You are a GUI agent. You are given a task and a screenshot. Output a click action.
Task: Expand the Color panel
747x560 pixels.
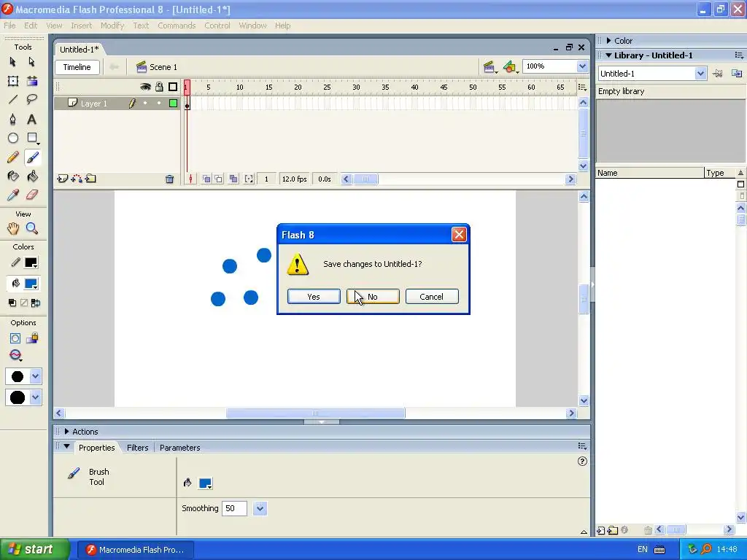tap(608, 41)
